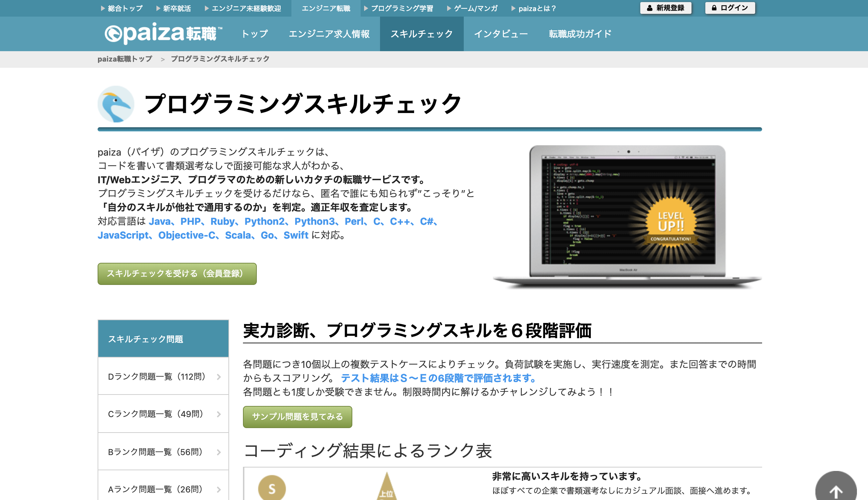Click the blue bird mascot icon
Image resolution: width=868 pixels, height=500 pixels.
coord(116,104)
